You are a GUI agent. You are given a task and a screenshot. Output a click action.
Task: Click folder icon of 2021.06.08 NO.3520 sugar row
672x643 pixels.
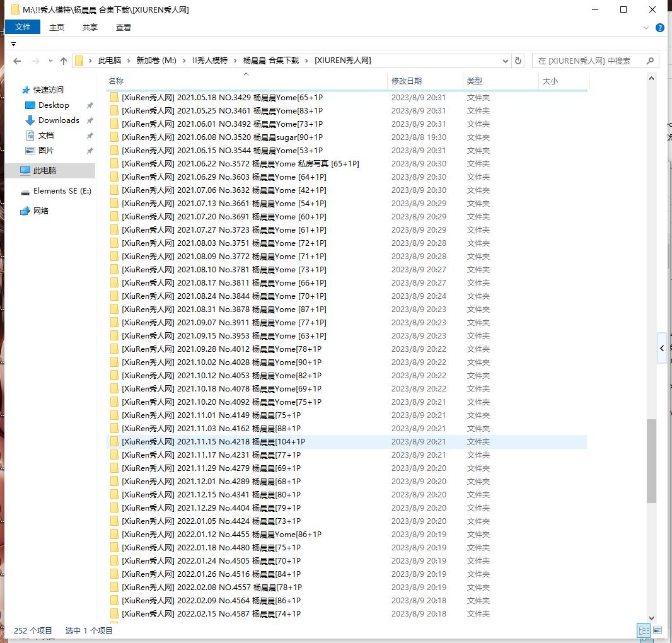pyautogui.click(x=114, y=137)
